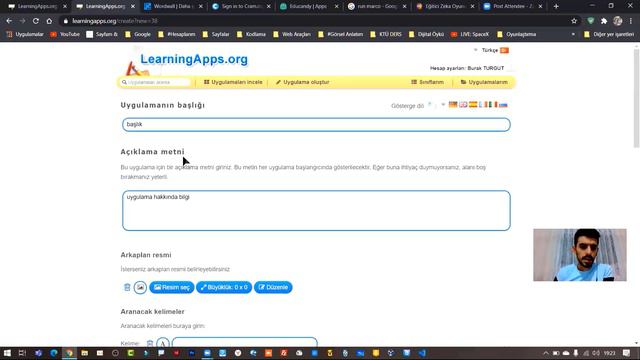Click the page vertical scrollbar
Viewport: 640px width, 360px height.
pos(636,98)
